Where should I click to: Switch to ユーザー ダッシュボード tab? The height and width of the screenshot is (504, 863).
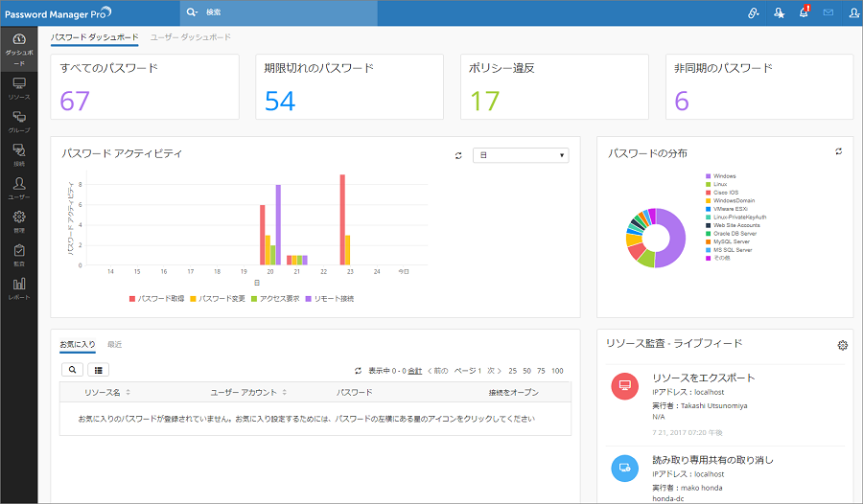190,37
